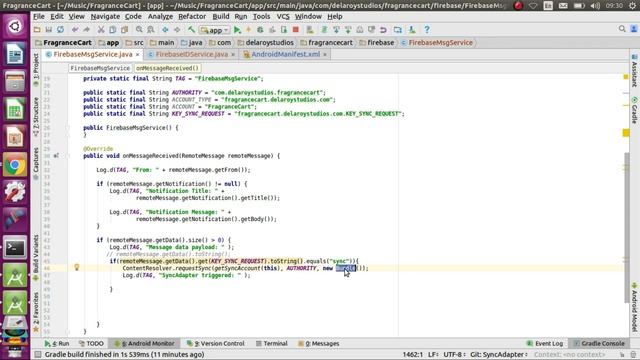
Task: Open the TODO tool window
Action: coord(91,344)
